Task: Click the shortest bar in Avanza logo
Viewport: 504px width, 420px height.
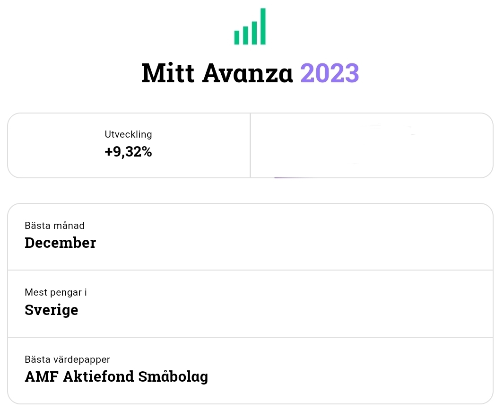Action: coord(237,37)
